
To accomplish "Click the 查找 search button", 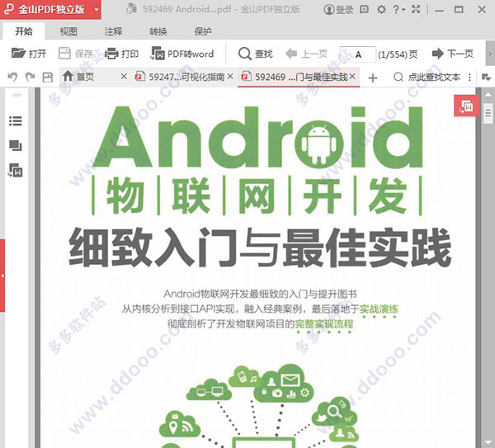I will point(256,54).
